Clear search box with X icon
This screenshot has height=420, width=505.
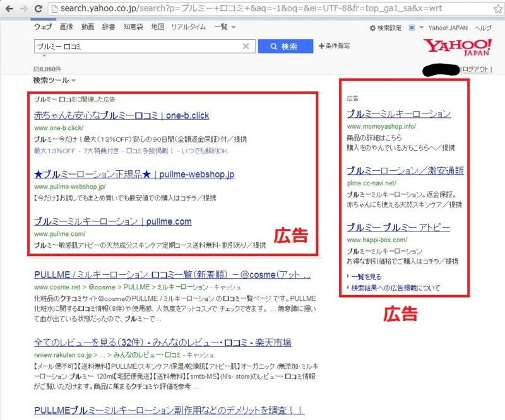point(246,46)
